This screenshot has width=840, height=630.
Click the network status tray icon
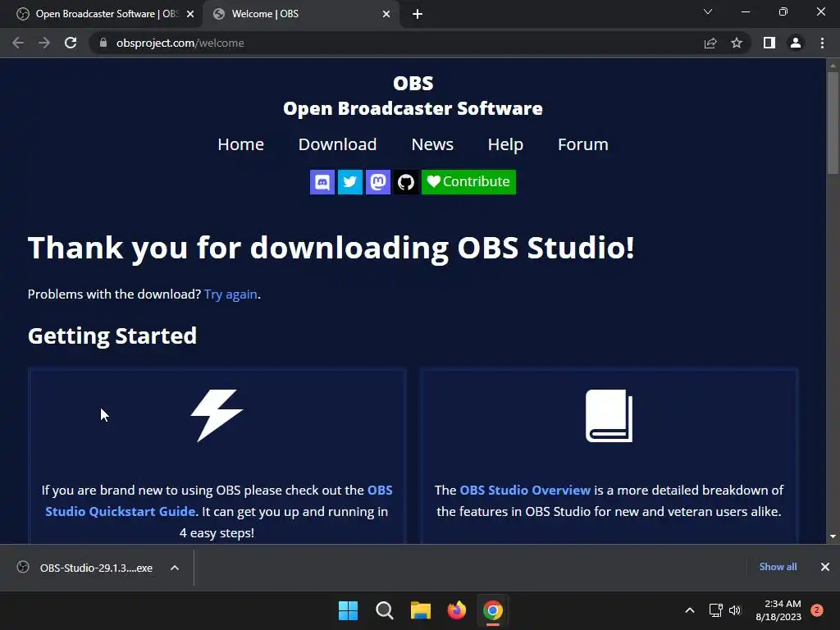coord(715,610)
